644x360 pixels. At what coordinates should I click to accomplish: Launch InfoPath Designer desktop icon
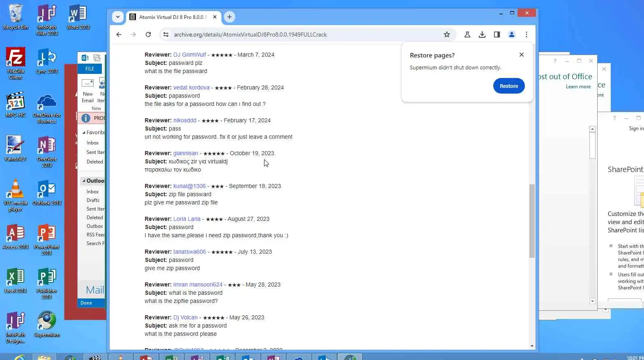[16, 327]
